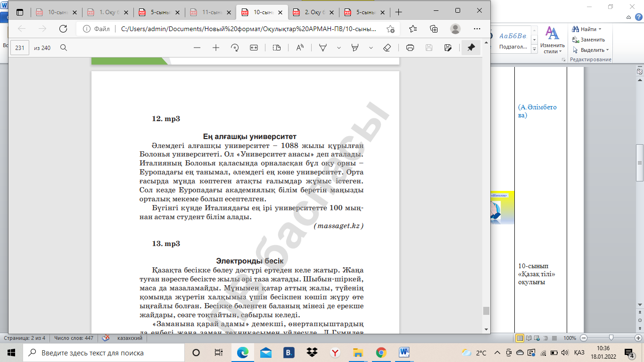
Task: Open the Edge profile avatar
Action: [455, 29]
